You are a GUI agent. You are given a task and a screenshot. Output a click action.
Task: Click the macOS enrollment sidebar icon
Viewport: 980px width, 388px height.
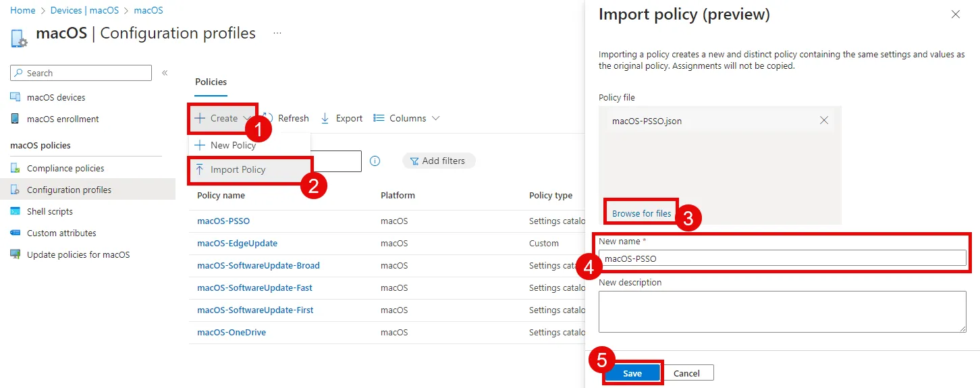(x=15, y=119)
